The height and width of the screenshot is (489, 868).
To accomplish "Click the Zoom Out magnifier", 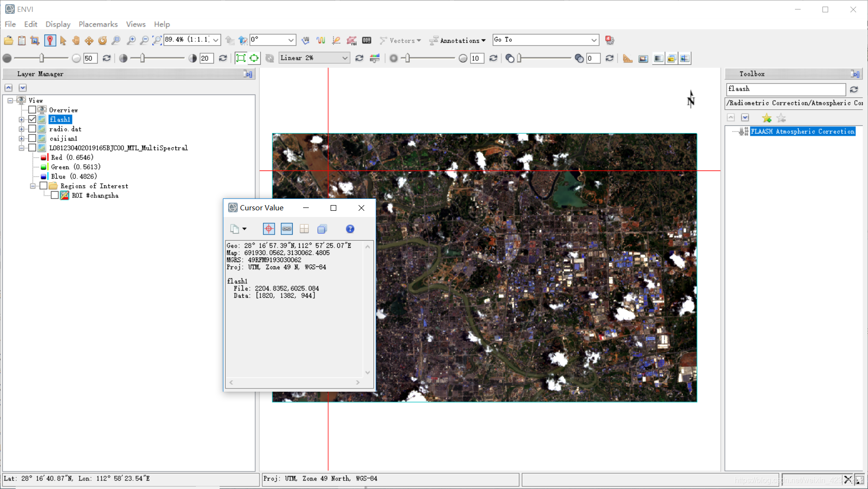I will tap(144, 40).
